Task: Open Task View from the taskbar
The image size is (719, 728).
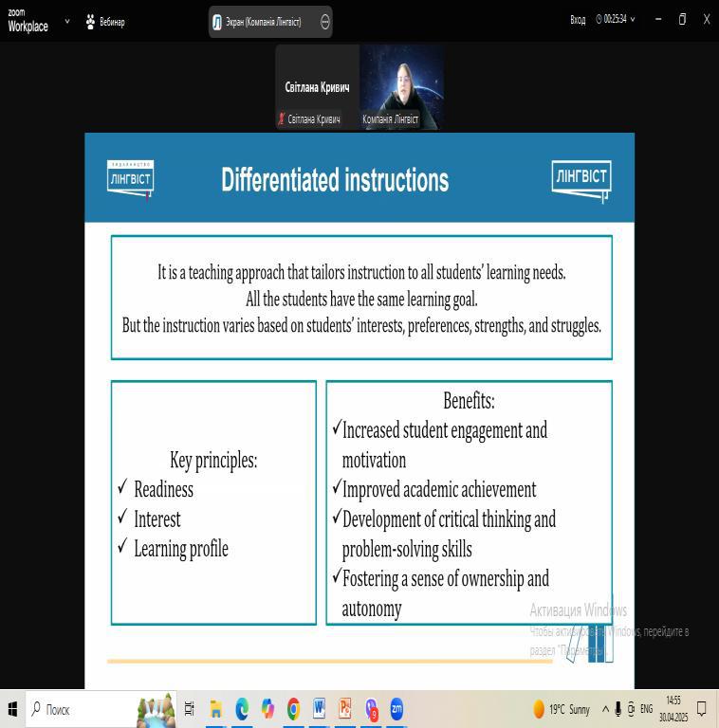Action: point(189,709)
